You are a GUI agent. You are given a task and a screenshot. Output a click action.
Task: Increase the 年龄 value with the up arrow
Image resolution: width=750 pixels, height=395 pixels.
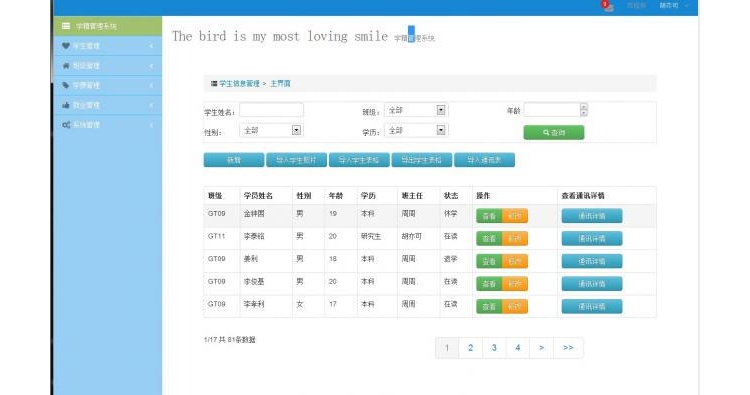tap(584, 107)
